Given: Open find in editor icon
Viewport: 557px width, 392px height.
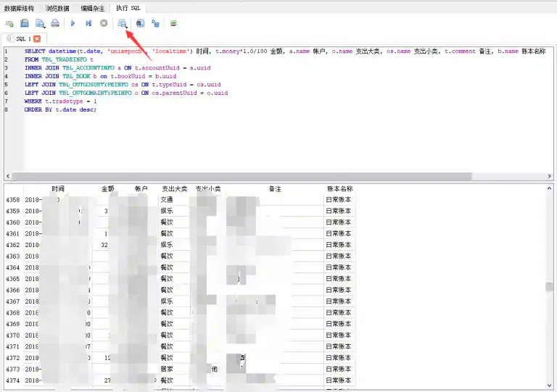Looking at the screenshot, I should (140, 23).
